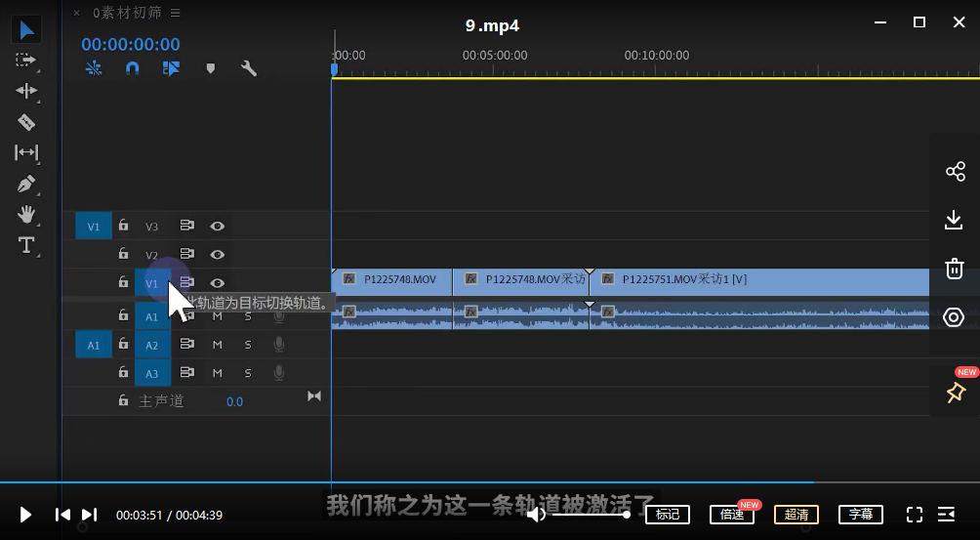The image size is (980, 540).
Task: Select the Track Select Forward tool
Action: [x=26, y=60]
